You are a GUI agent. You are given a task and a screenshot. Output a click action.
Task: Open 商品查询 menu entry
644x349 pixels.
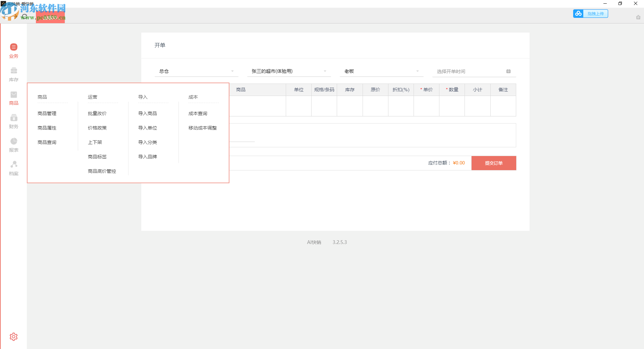pos(47,142)
